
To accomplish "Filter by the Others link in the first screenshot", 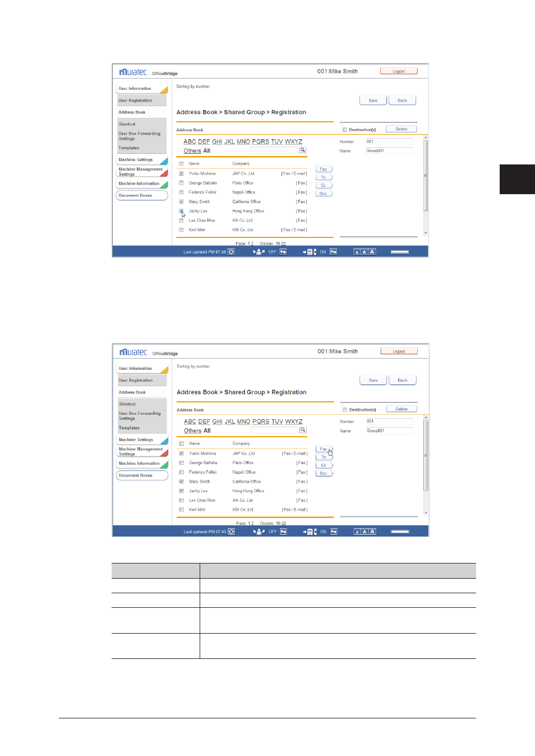I will point(192,151).
